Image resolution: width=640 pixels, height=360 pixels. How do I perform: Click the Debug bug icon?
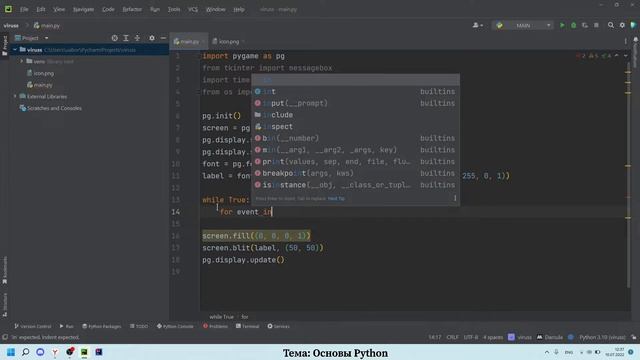(573, 25)
